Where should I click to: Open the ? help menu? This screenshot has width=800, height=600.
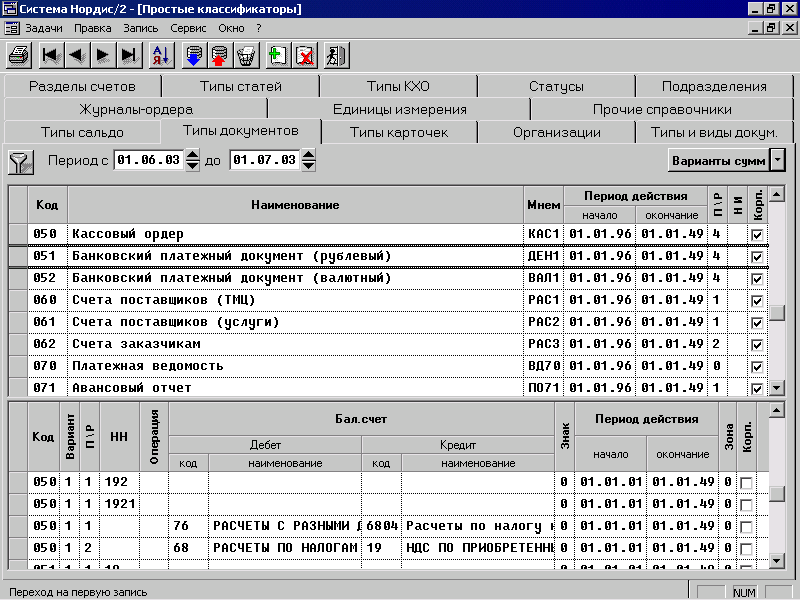[x=259, y=28]
